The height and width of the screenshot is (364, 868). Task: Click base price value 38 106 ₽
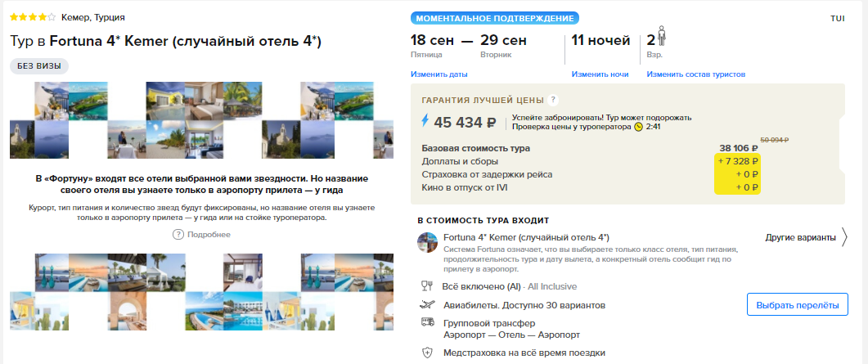pos(739,148)
